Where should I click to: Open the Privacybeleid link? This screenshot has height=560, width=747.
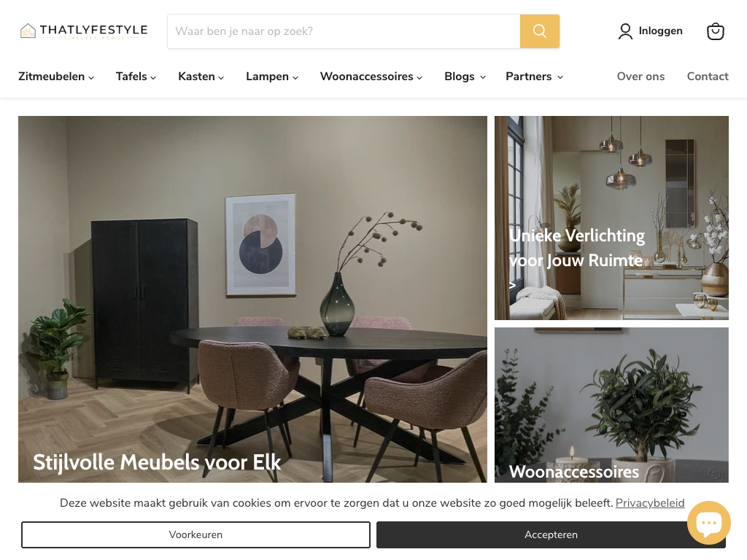650,503
